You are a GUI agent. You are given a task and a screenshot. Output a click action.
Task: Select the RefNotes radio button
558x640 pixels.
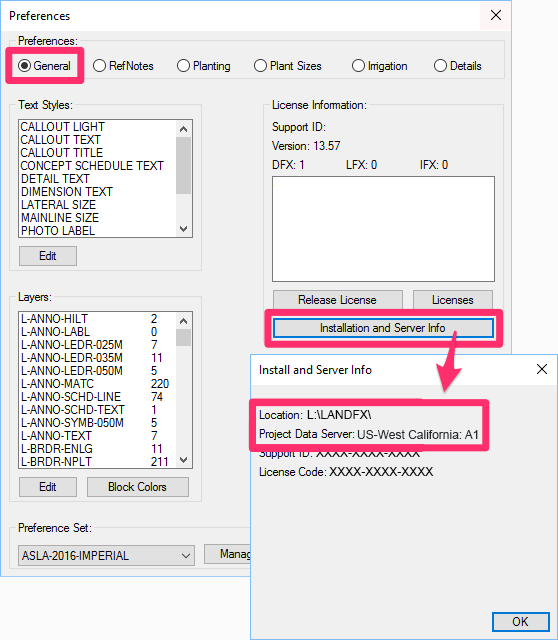click(x=123, y=66)
